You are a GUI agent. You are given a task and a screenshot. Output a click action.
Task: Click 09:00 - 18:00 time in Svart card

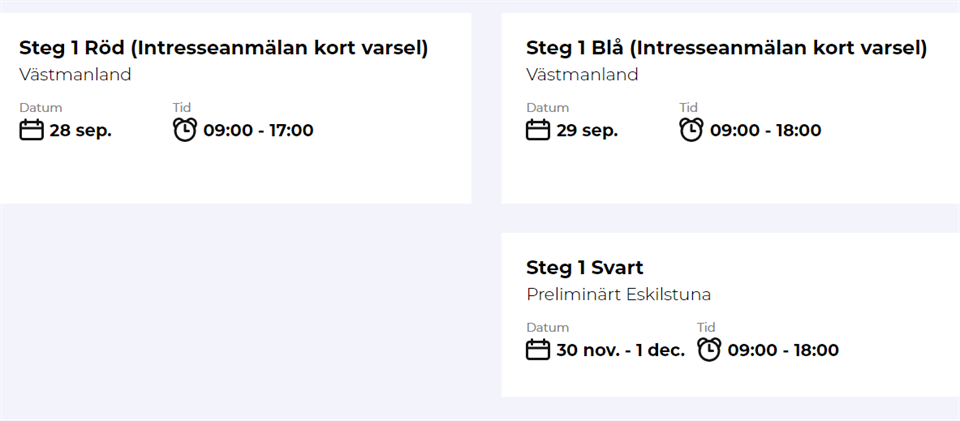pos(783,351)
